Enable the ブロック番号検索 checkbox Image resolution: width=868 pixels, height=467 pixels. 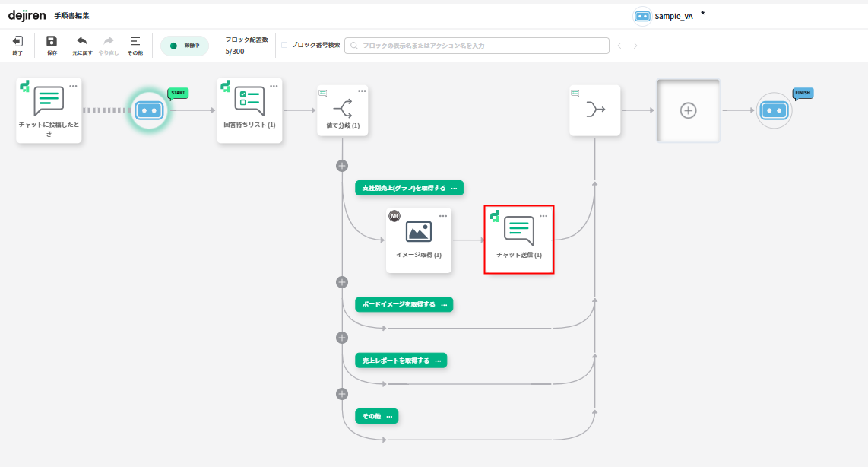[284, 45]
